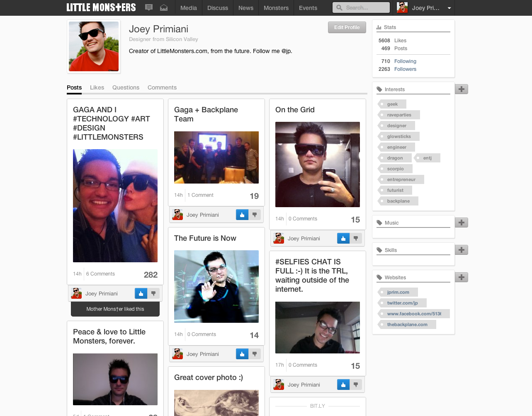This screenshot has width=532, height=416.
Task: Toggle like on The Future is Now post
Action: pyautogui.click(x=242, y=354)
